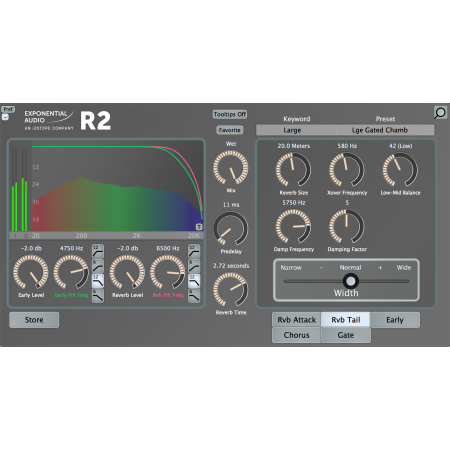The height and width of the screenshot is (450, 450).
Task: Open the Keyword dropdown showing Large
Action: point(297,130)
